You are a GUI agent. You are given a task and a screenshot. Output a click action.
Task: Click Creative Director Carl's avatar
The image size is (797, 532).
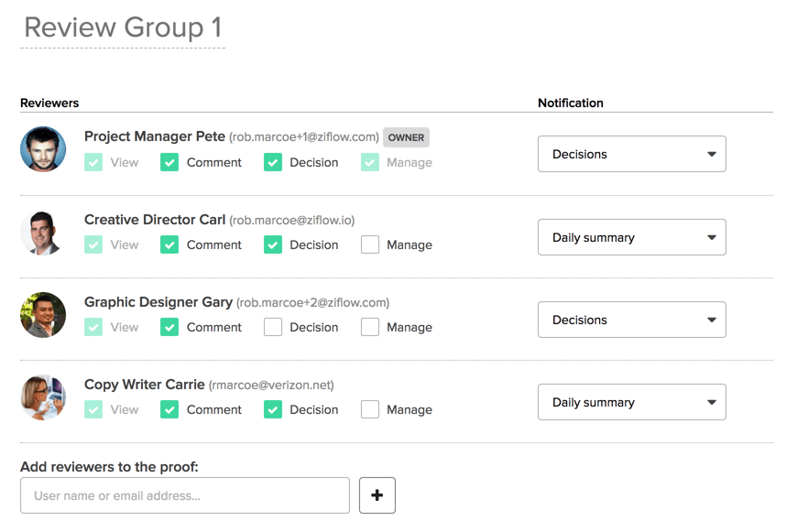(x=43, y=231)
